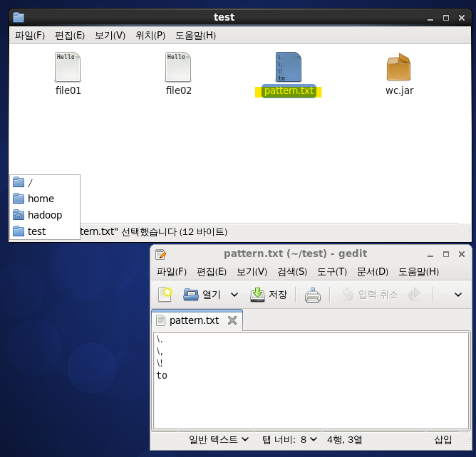Select the file02 text file icon
Viewport: 476px width, 457px height.
click(178, 67)
